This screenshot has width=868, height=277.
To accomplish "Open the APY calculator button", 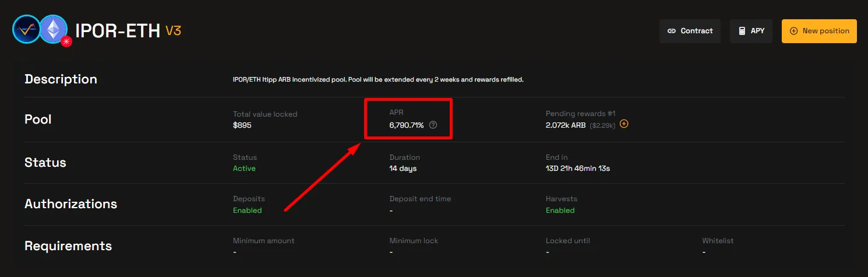I will 751,31.
